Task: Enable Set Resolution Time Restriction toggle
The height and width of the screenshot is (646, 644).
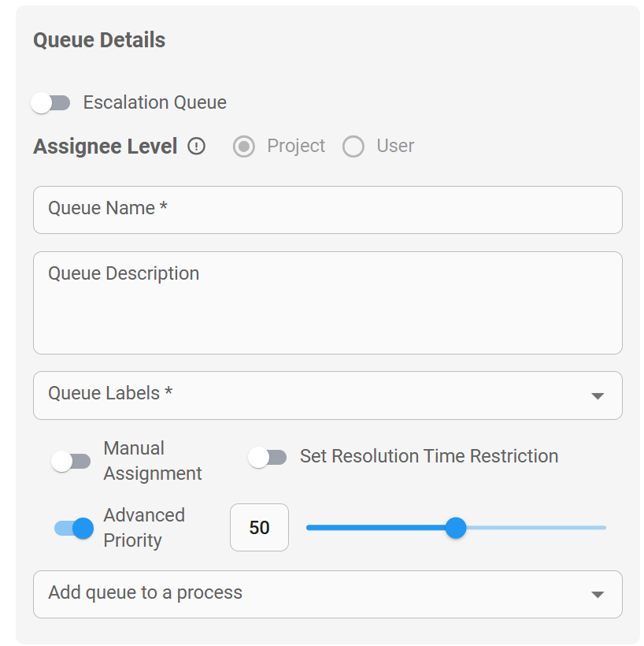Action: [x=268, y=457]
